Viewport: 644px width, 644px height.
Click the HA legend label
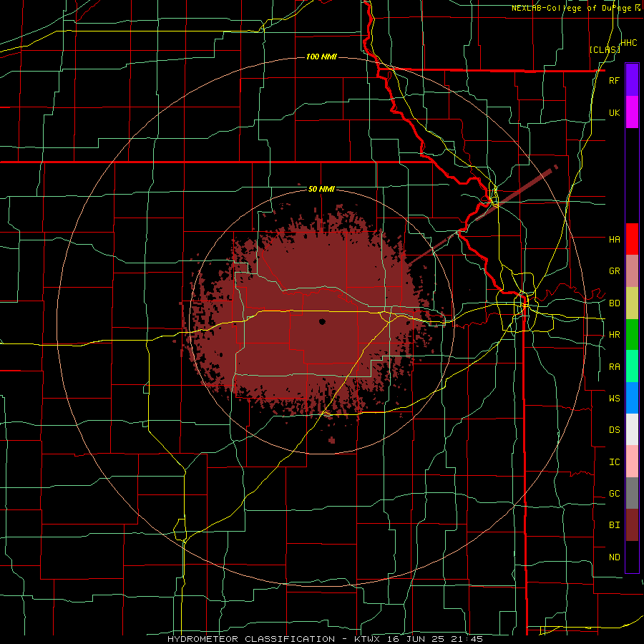[x=614, y=239]
